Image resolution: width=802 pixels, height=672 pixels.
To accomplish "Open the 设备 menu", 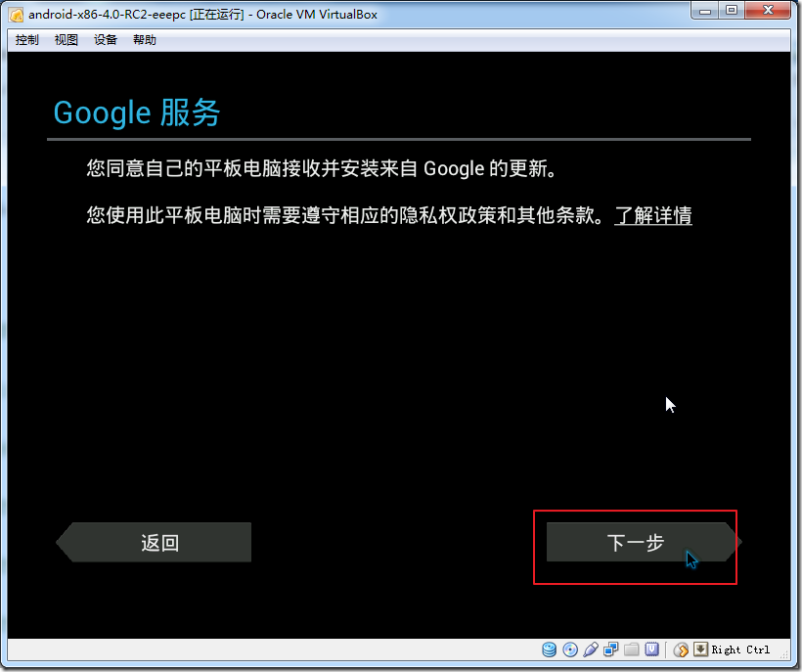I will pyautogui.click(x=106, y=40).
